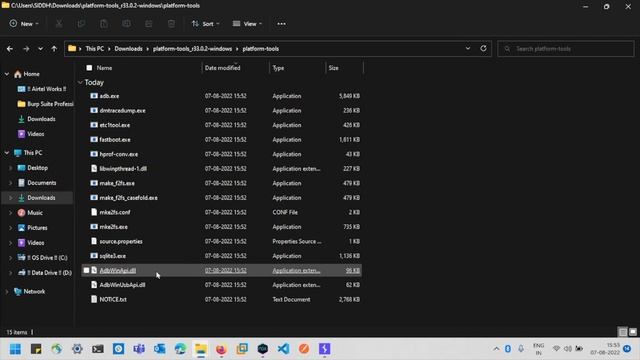Open Windows Start menu
The width and height of the screenshot is (640, 360).
click(x=16, y=349)
